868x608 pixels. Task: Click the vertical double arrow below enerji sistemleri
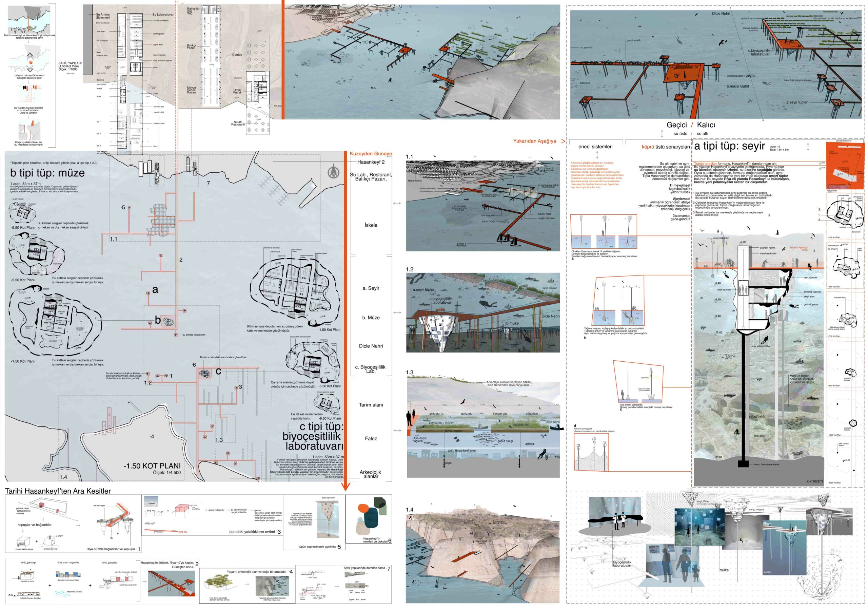(x=597, y=155)
